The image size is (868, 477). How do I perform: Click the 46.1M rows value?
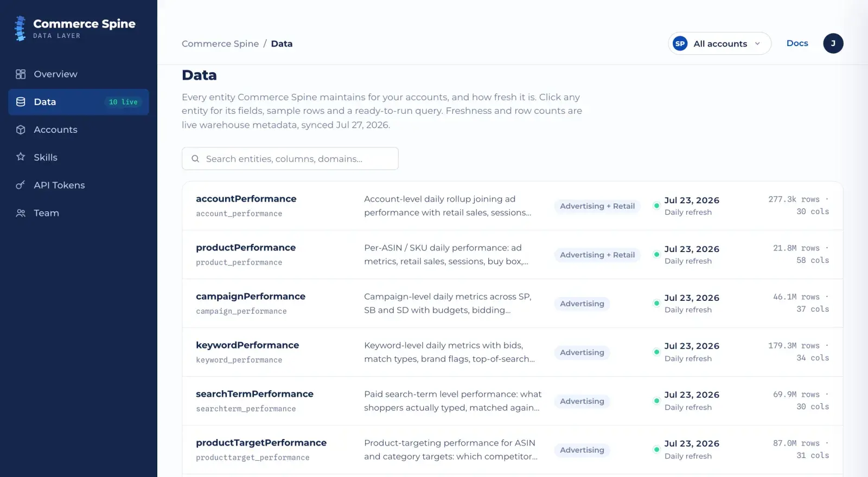(796, 297)
